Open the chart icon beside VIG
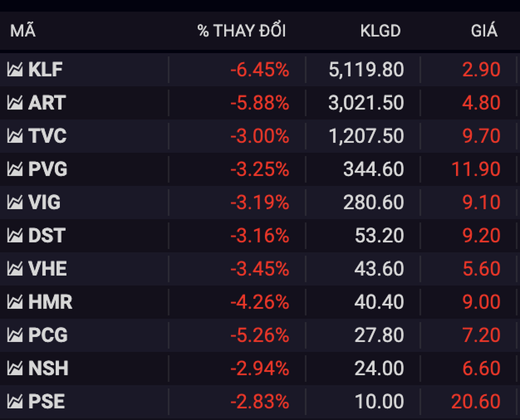The image size is (520, 420). coord(15,202)
